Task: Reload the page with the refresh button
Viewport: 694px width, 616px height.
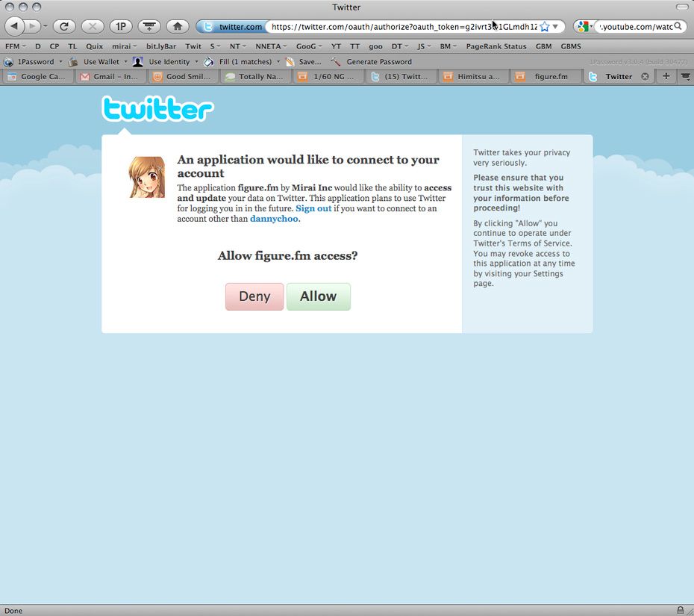Action: pyautogui.click(x=64, y=26)
